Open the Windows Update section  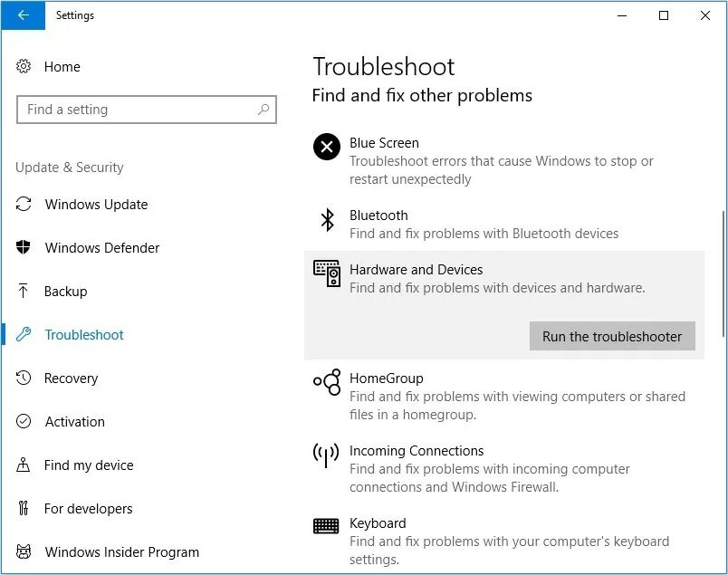click(96, 205)
